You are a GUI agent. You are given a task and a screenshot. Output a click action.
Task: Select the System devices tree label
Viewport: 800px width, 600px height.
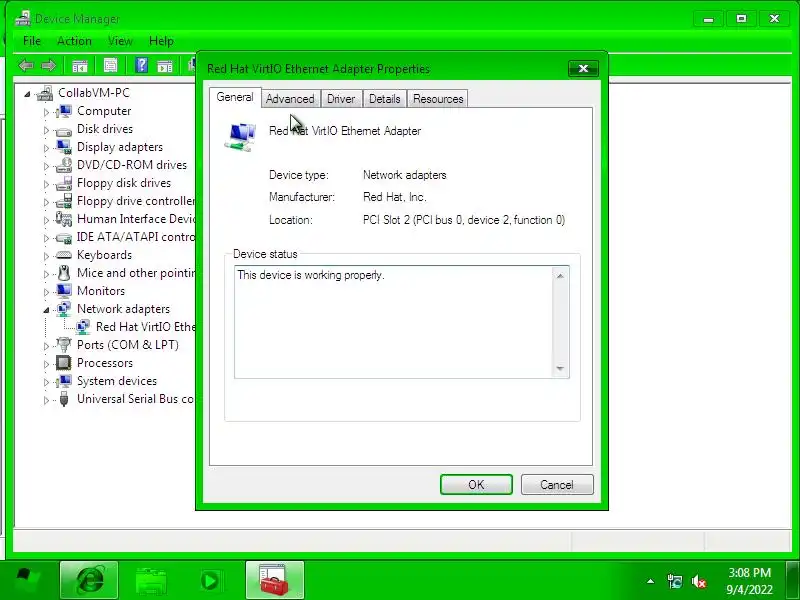(x=117, y=381)
